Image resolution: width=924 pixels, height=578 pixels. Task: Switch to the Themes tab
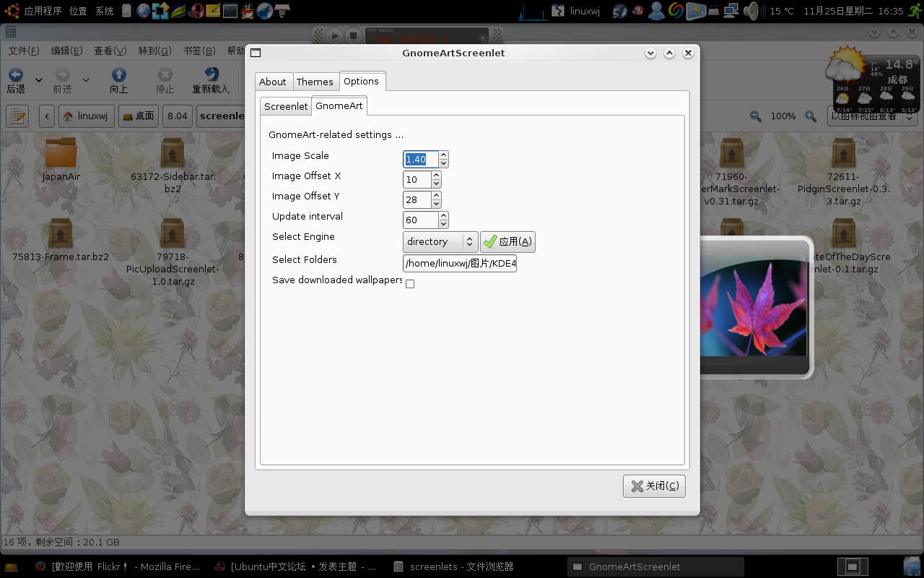coord(315,82)
